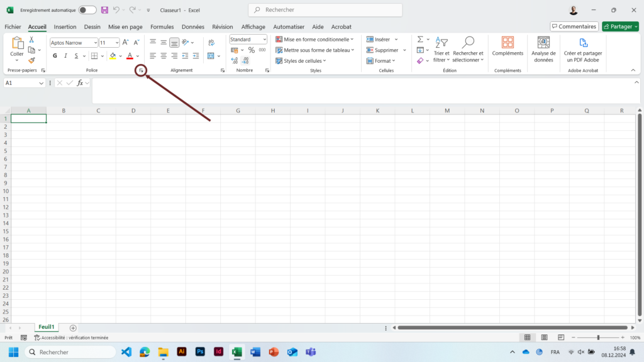
Task: Apply red font color swatch
Action: pos(130,56)
